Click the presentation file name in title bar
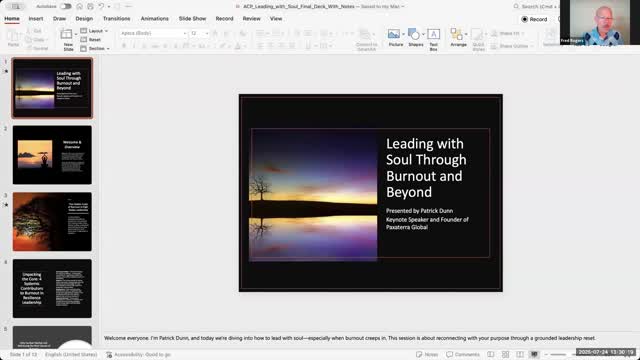The height and width of the screenshot is (360, 640). tap(298, 7)
